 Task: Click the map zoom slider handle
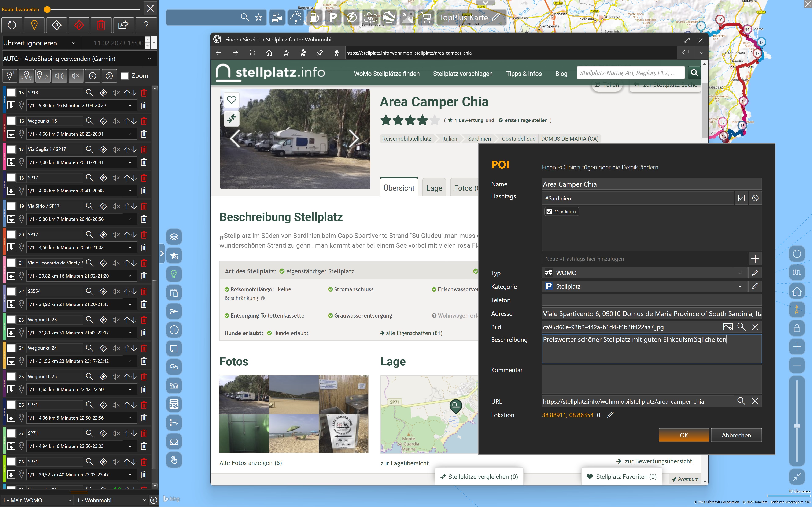pyautogui.click(x=797, y=426)
